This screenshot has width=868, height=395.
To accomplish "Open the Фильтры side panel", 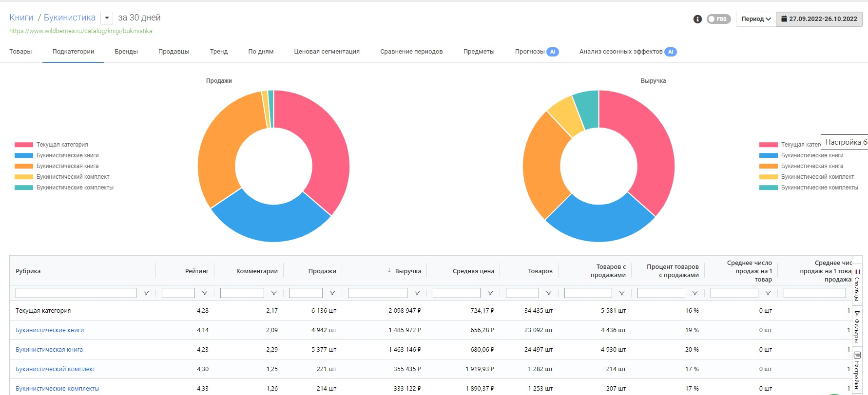I will point(857,327).
